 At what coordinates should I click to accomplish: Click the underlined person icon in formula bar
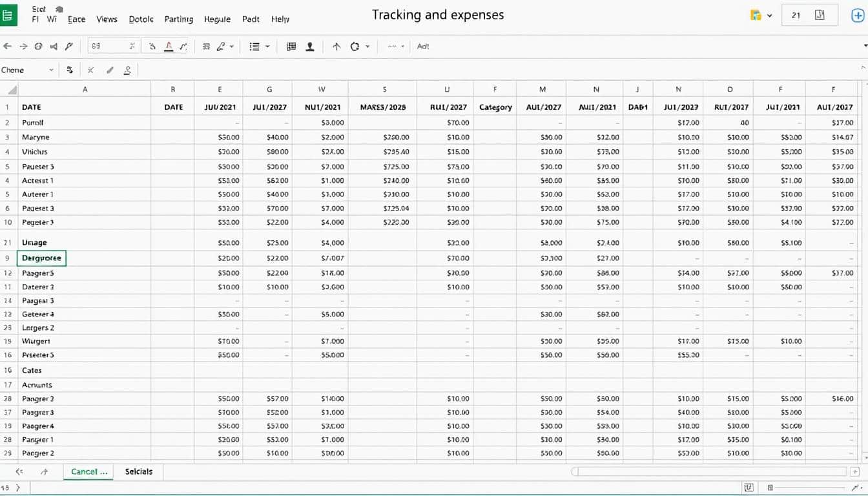[x=128, y=70]
